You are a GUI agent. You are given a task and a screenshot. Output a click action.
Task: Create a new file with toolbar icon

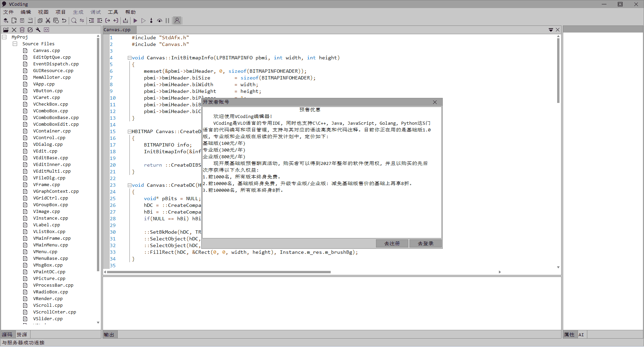coord(14,20)
